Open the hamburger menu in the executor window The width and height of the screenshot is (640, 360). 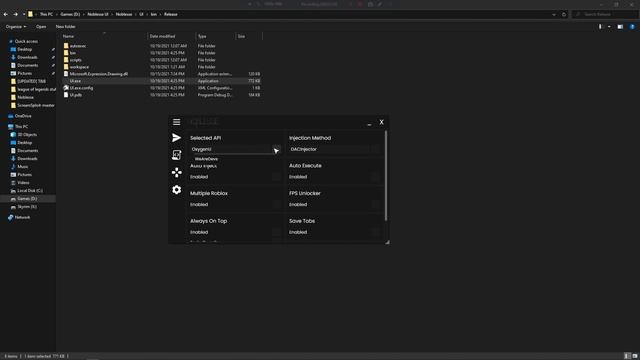(x=176, y=122)
